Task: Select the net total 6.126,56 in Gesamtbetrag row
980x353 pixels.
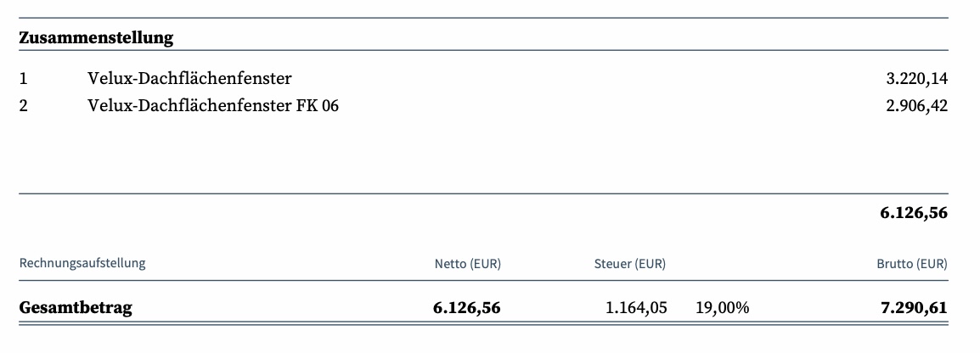Action: pyautogui.click(x=467, y=308)
